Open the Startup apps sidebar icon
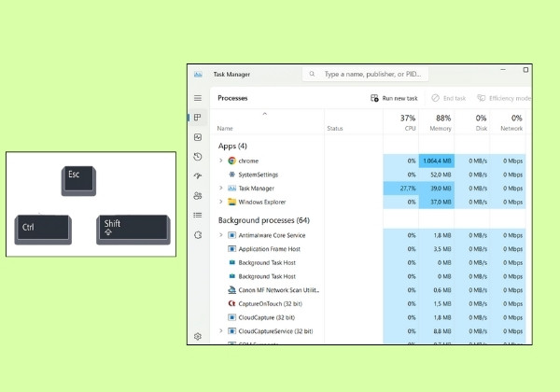The height and width of the screenshot is (392, 560). 198,175
